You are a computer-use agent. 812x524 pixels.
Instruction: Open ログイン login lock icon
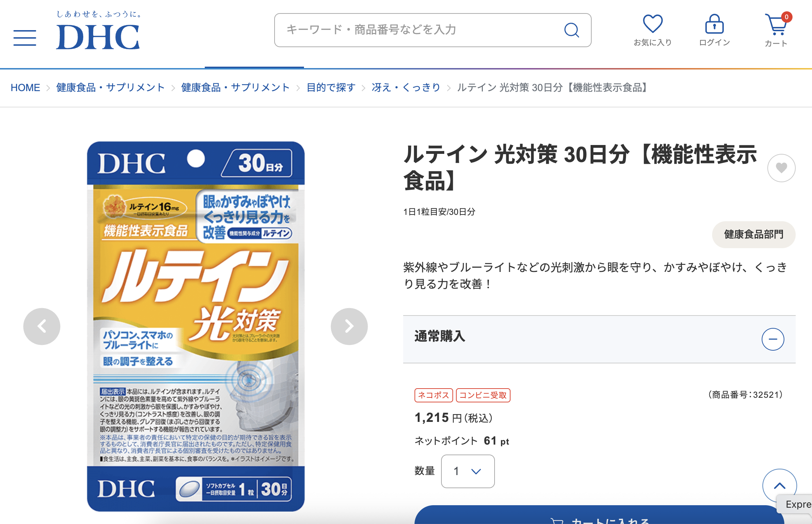pyautogui.click(x=714, y=30)
